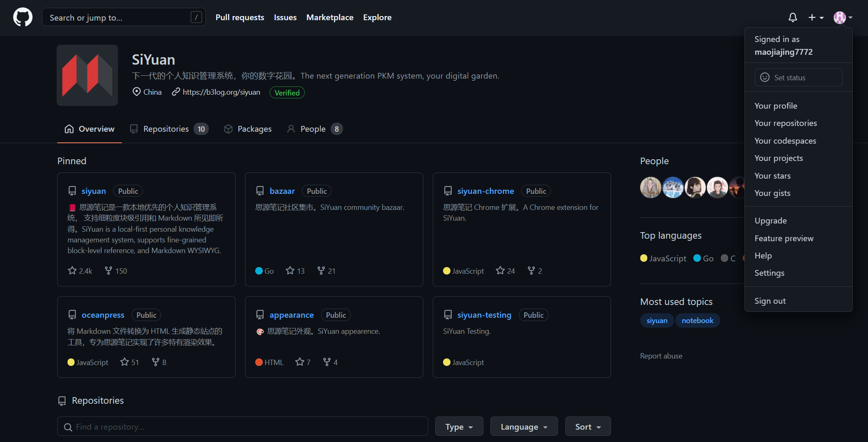
Task: Click the SiYuan organization avatar
Action: tap(87, 75)
